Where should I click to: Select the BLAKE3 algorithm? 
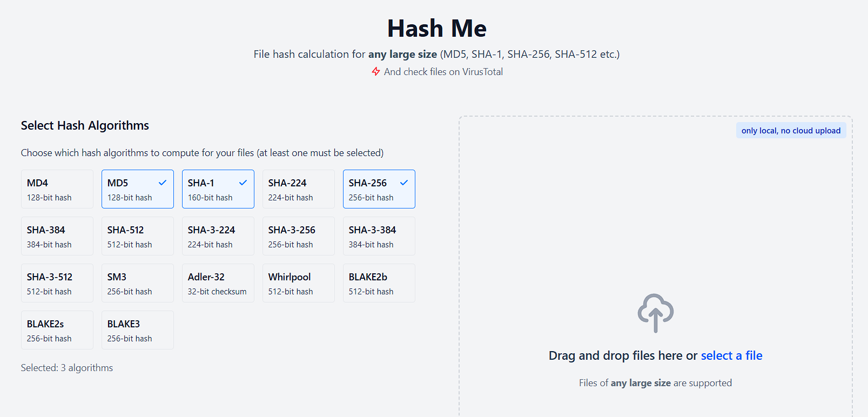[x=137, y=329]
